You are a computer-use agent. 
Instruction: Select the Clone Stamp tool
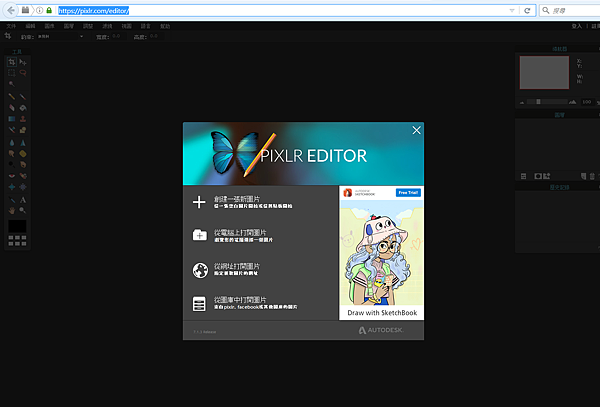tap(23, 119)
